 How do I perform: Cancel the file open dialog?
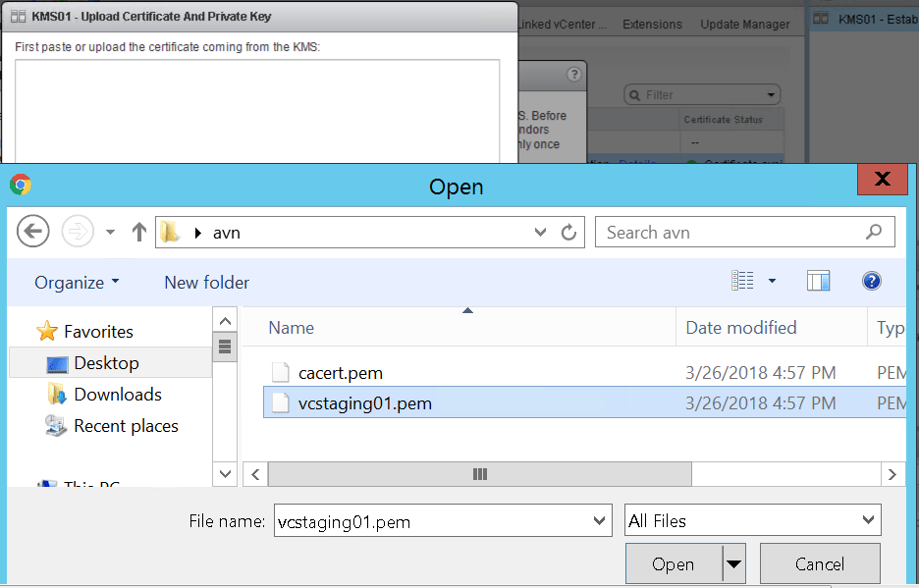tap(819, 564)
